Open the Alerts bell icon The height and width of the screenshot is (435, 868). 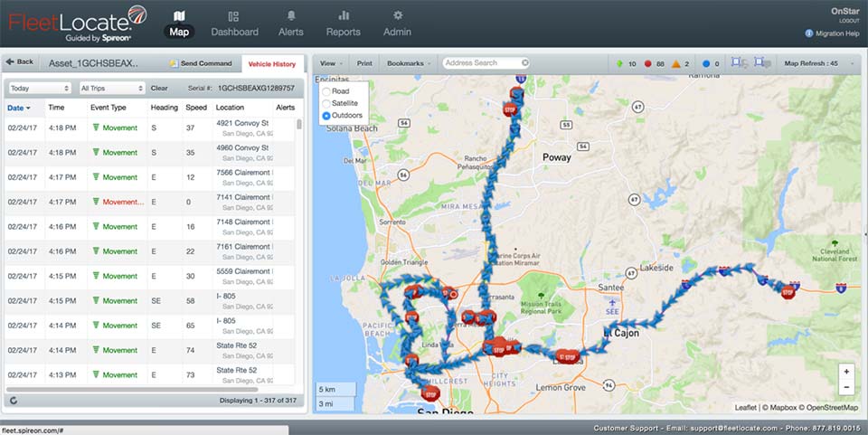click(x=290, y=16)
